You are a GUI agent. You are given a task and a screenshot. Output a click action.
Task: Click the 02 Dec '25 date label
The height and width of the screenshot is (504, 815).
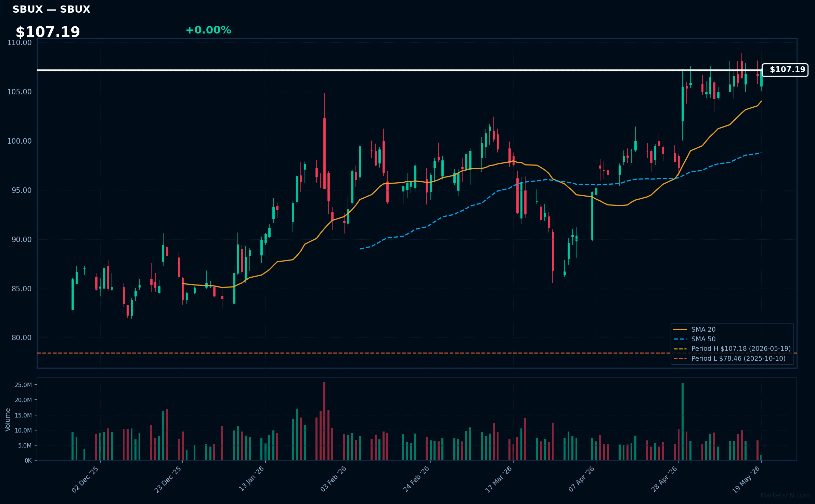click(x=85, y=479)
